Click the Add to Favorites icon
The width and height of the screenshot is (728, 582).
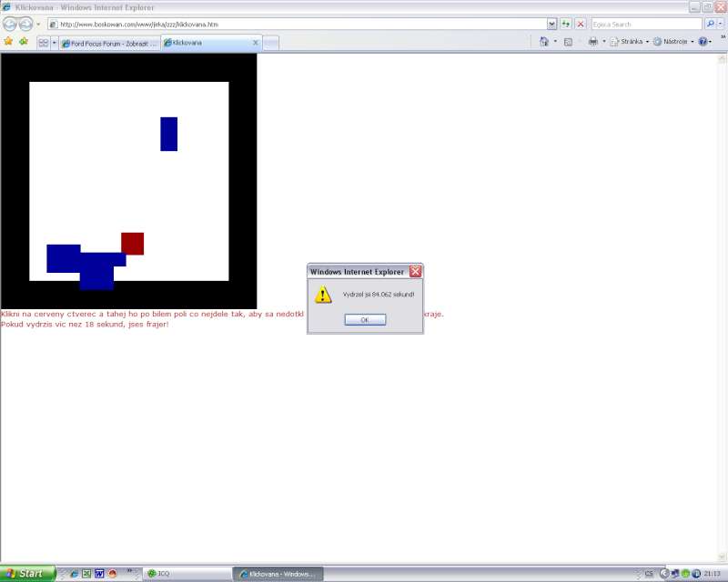[x=24, y=42]
